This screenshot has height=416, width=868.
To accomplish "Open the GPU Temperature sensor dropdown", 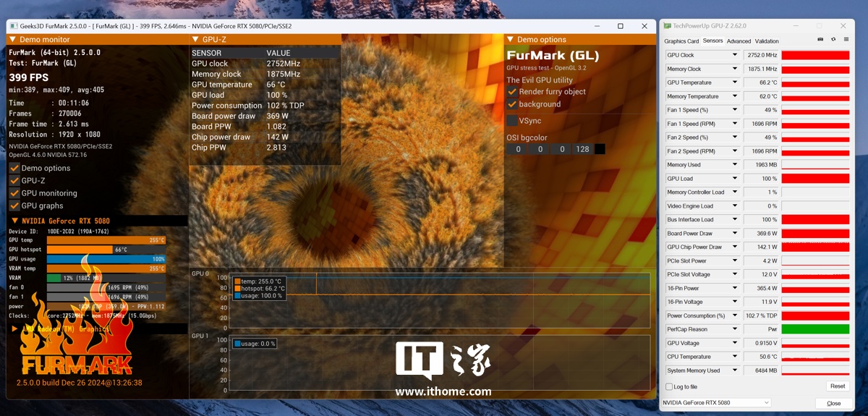I will tap(735, 82).
